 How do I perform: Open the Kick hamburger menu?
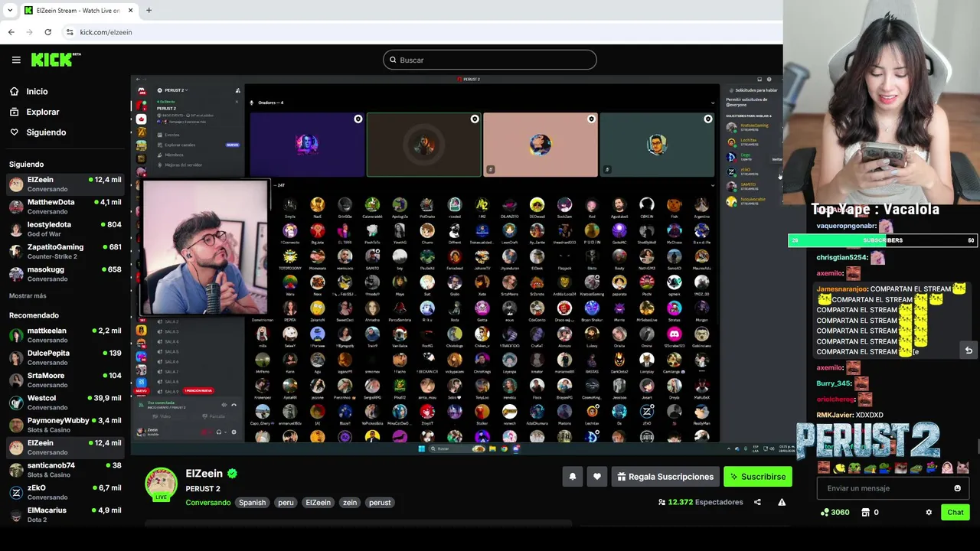[15, 60]
